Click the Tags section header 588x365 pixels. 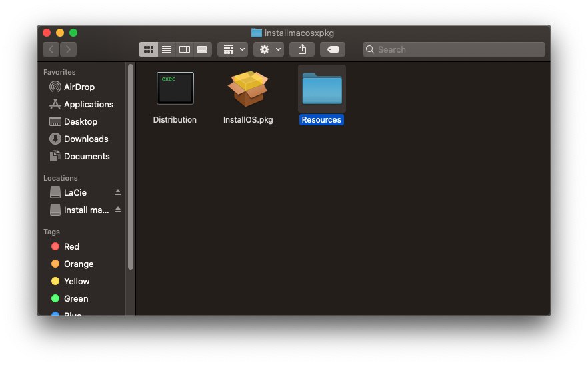(51, 232)
